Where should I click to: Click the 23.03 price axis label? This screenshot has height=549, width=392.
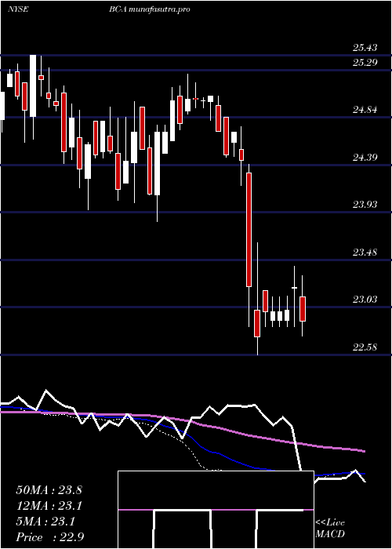pyautogui.click(x=366, y=300)
